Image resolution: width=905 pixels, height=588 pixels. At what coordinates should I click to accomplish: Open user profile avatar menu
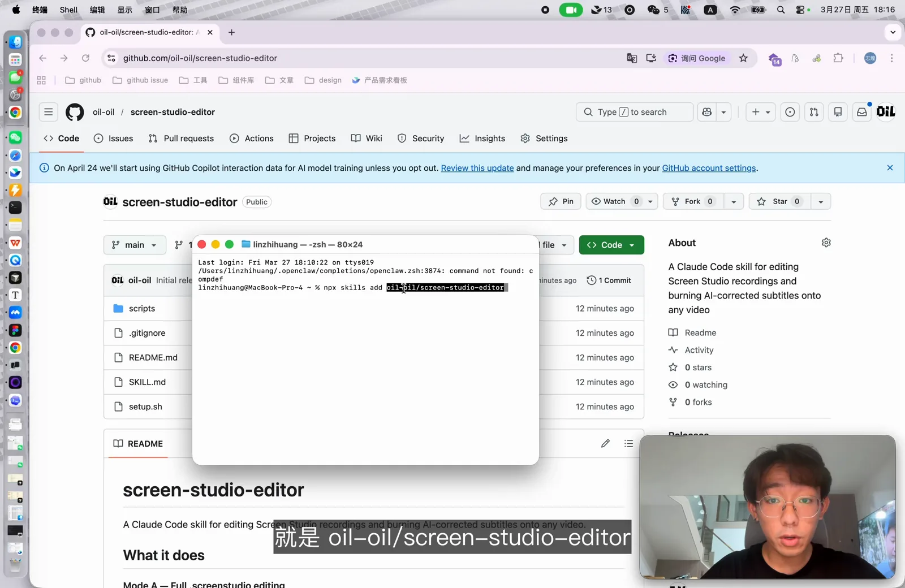tap(886, 112)
